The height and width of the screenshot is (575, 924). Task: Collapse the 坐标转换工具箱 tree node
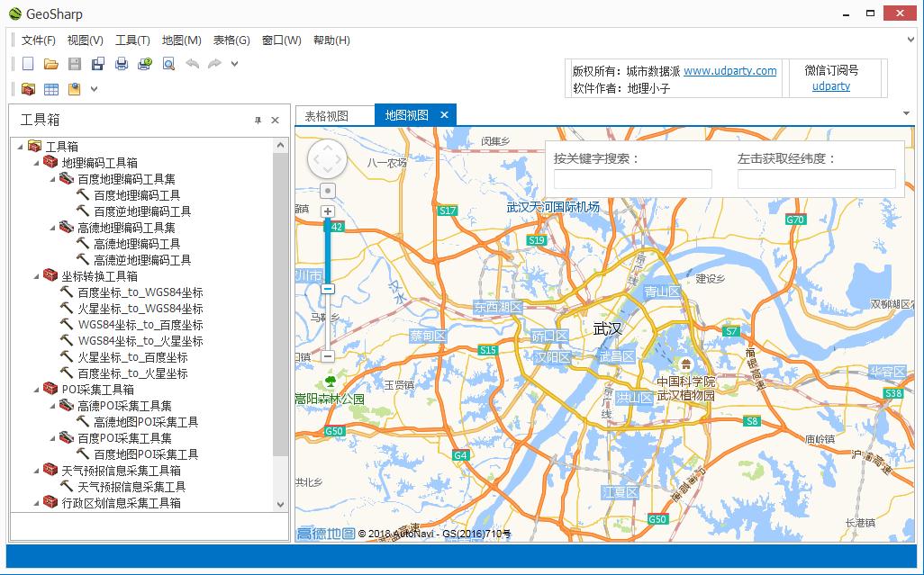point(35,276)
